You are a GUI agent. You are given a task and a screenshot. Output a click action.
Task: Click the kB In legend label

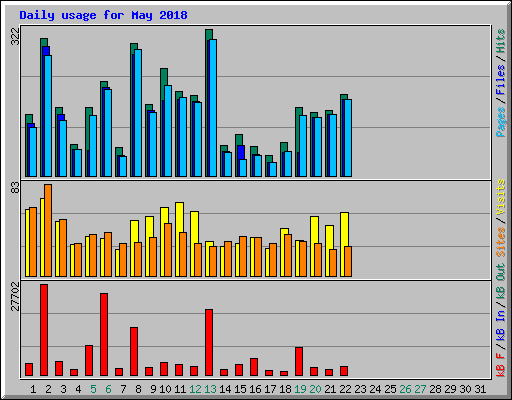(x=501, y=325)
